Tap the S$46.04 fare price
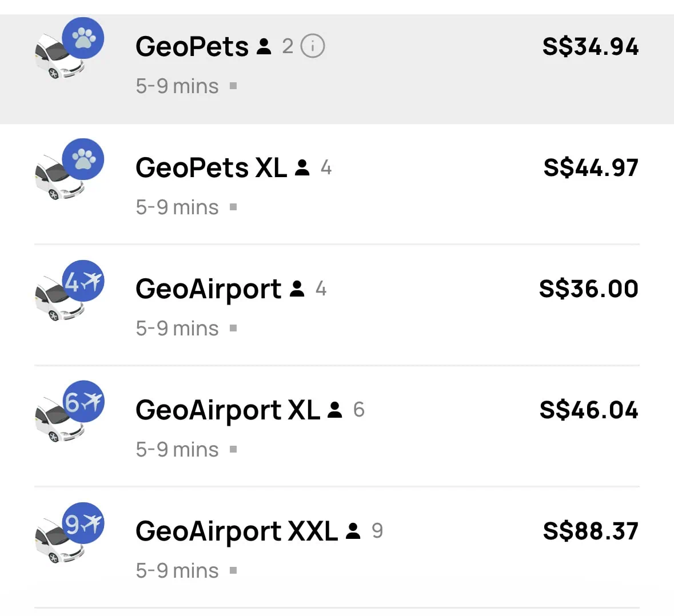The height and width of the screenshot is (616, 674). point(588,410)
